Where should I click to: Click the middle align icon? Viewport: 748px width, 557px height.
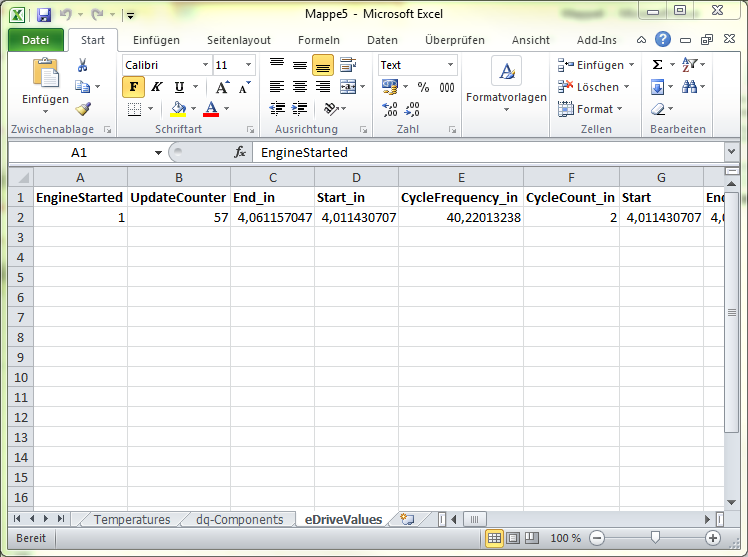coord(300,65)
